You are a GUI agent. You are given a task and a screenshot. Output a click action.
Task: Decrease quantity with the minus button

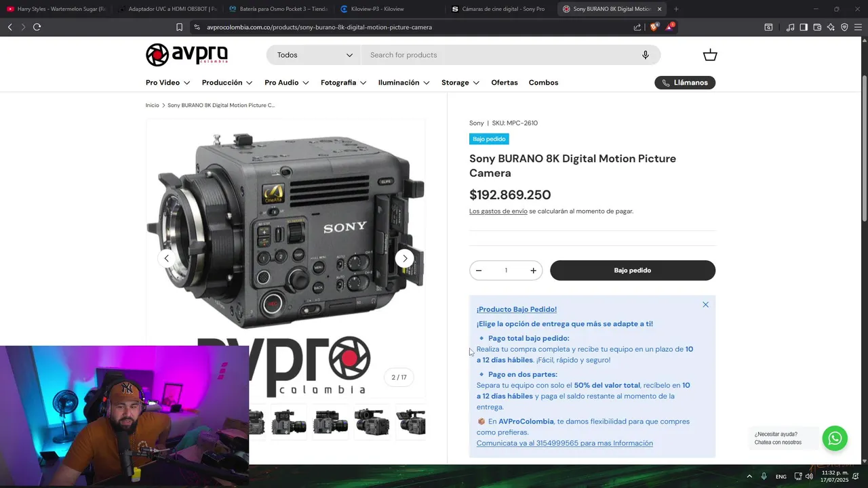[479, 270]
